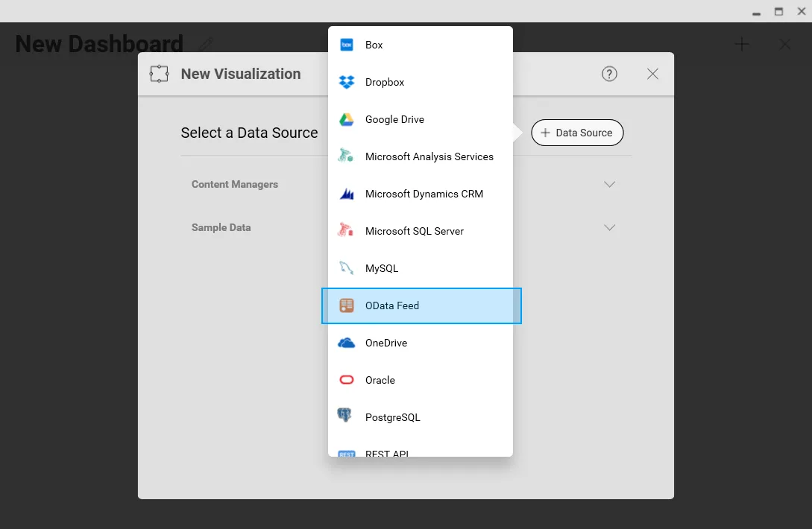Choose Microsoft Analysis Services connector
The height and width of the screenshot is (529, 812).
point(346,156)
